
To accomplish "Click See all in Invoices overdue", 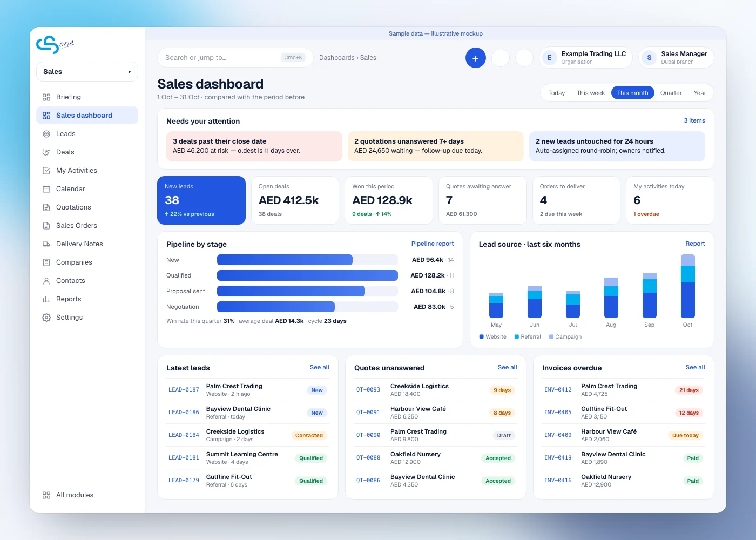I will click(x=696, y=367).
